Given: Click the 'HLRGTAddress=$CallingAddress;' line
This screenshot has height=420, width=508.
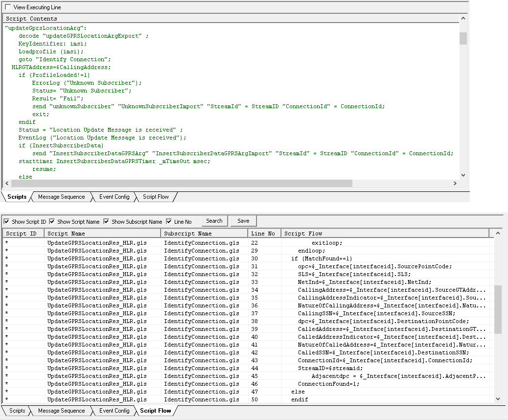Looking at the screenshot, I should 61,67.
